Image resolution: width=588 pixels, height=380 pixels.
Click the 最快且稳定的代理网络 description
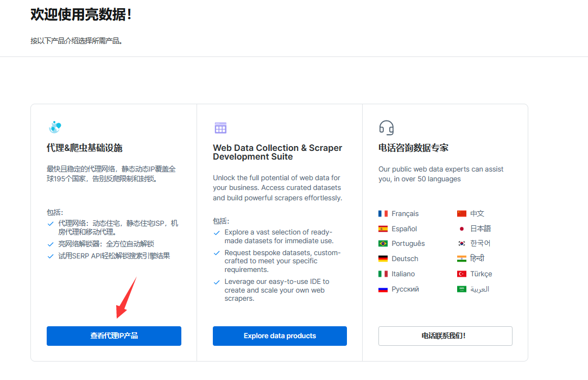click(x=111, y=174)
